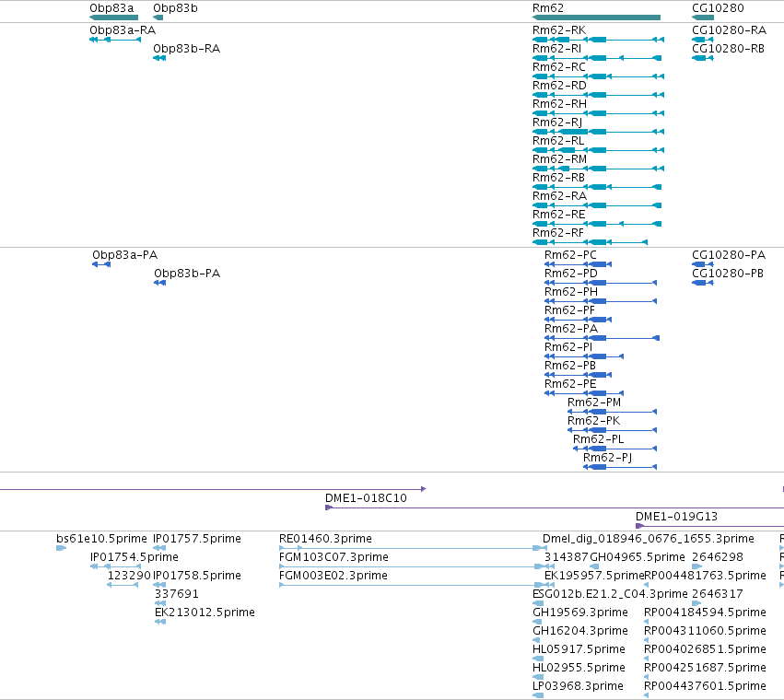The height and width of the screenshot is (700, 784).
Task: Select protein Rm62-PF
Action: pyautogui.click(x=578, y=320)
